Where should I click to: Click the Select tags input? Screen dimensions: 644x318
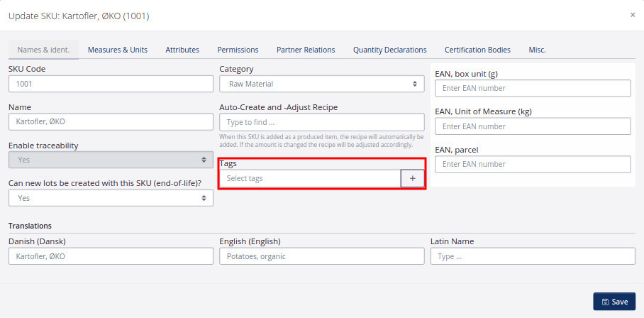tap(310, 178)
